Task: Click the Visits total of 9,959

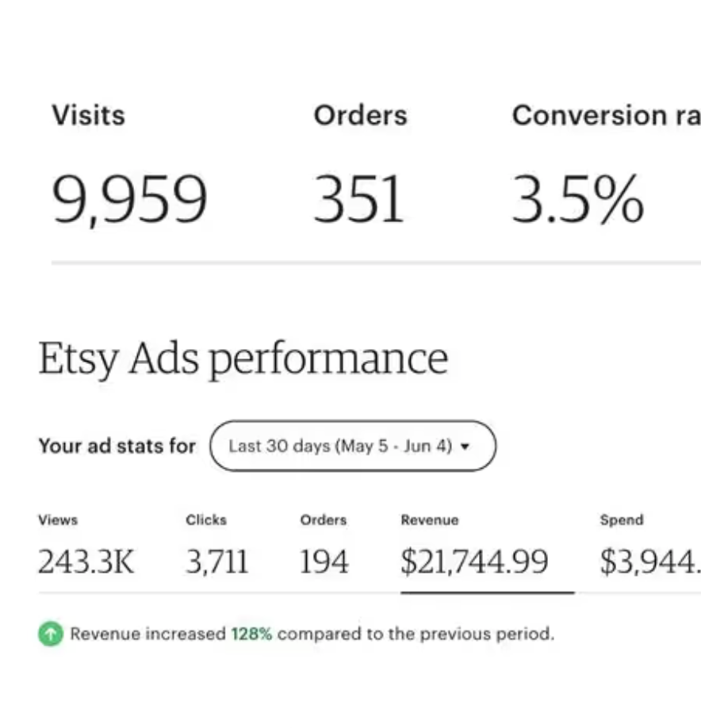Action: click(129, 197)
